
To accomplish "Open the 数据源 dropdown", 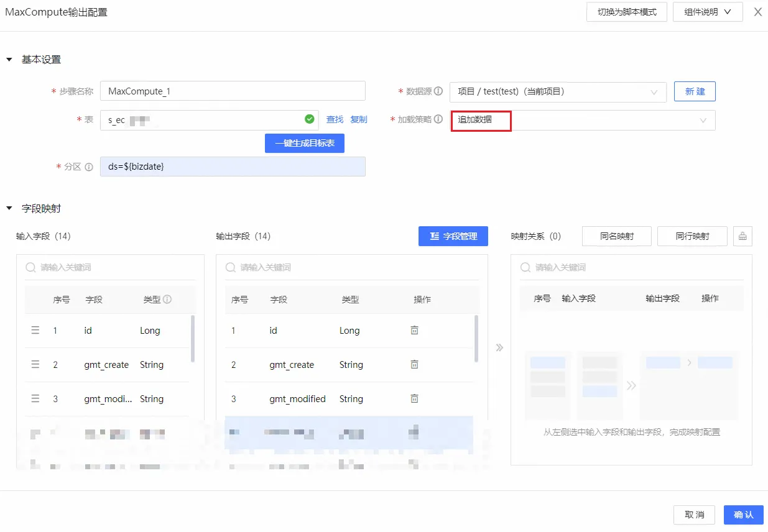I will click(x=558, y=92).
